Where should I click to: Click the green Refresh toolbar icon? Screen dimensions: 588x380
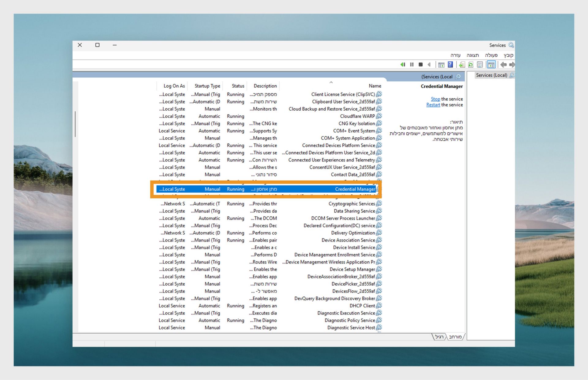point(471,65)
